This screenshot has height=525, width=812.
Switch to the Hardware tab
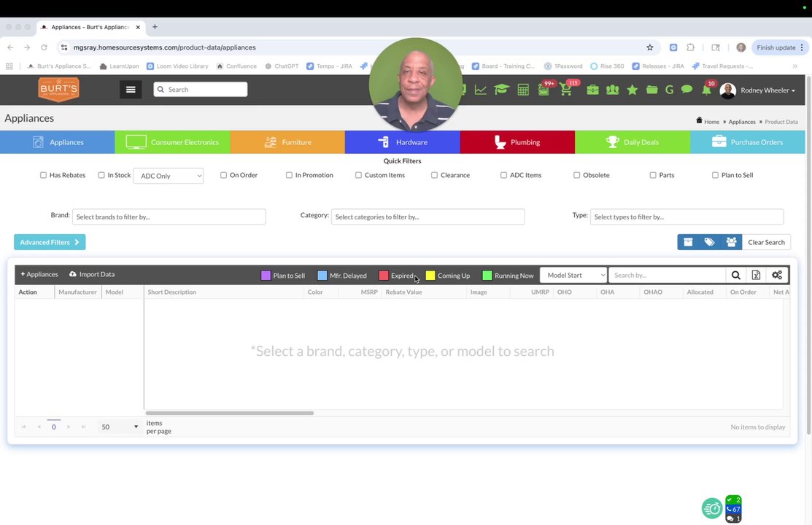pos(403,142)
